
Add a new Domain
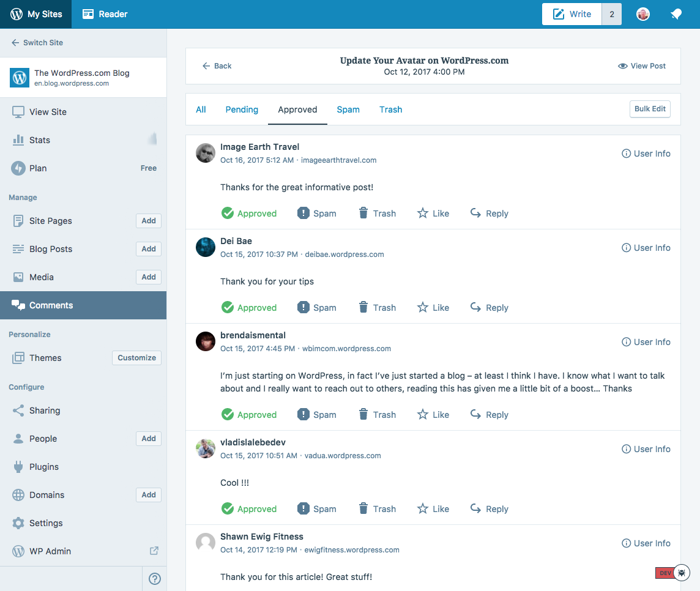(149, 494)
